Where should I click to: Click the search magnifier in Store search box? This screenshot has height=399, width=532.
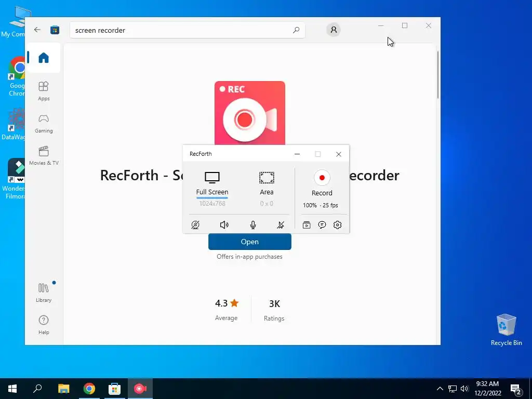point(296,30)
